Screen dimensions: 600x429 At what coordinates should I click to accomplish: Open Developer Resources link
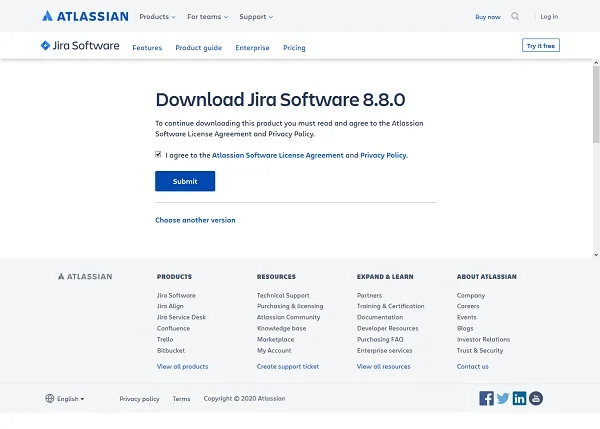tap(388, 328)
